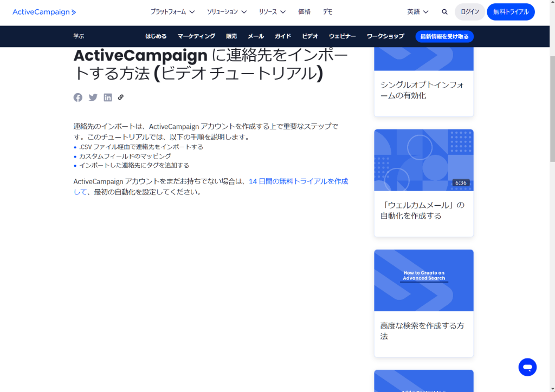Image resolution: width=555 pixels, height=392 pixels.
Task: Start 無料トライアル button
Action: (x=511, y=12)
